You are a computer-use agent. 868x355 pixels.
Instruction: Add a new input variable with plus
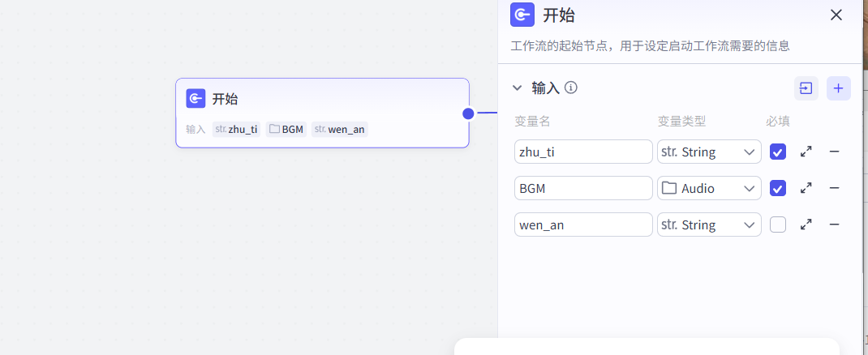point(839,88)
